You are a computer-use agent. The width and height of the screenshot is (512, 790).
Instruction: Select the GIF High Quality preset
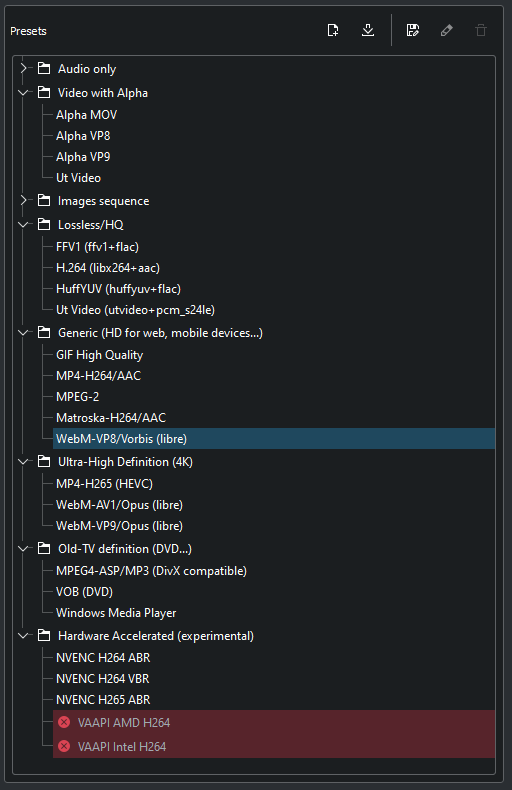[274, 355]
